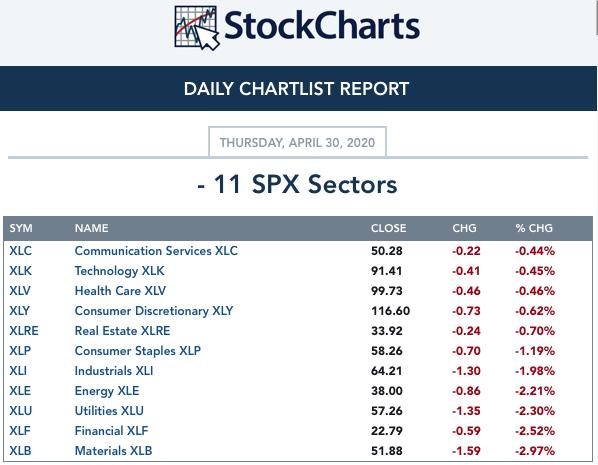Screen dimensions: 598x465
Task: Select the Industrials XLI link
Action: [x=114, y=371]
